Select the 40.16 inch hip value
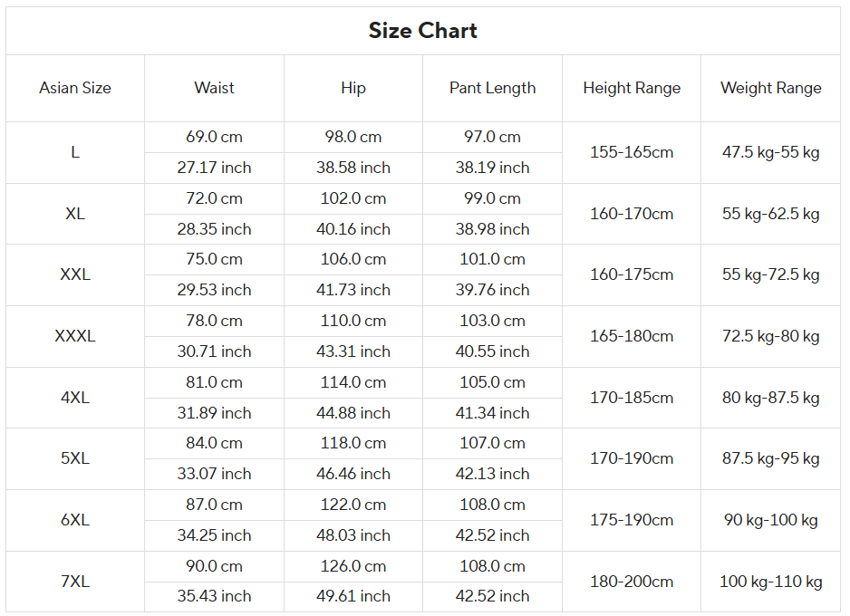This screenshot has width=850, height=616. (353, 229)
